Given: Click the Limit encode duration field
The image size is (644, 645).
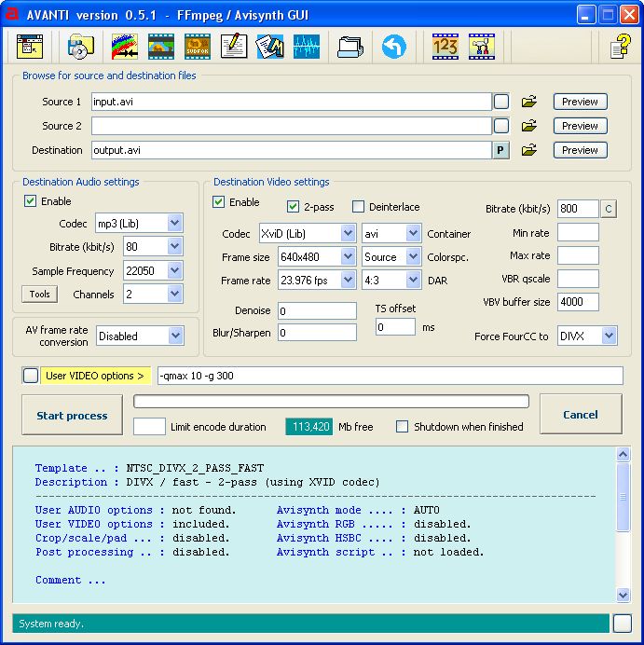Looking at the screenshot, I should (149, 427).
